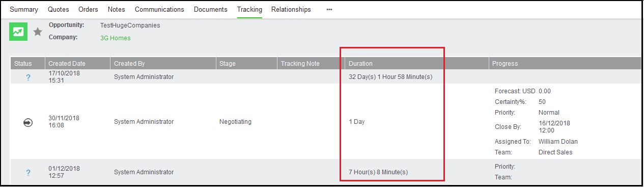Click question mark status in 17/10/2018 row
Screen dimensions: 644x187
[x=28, y=77]
